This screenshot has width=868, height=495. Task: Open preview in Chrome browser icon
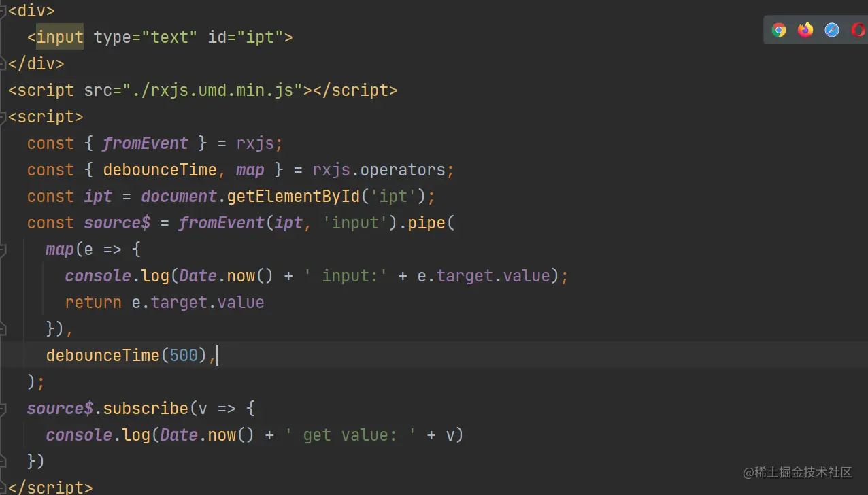click(779, 30)
